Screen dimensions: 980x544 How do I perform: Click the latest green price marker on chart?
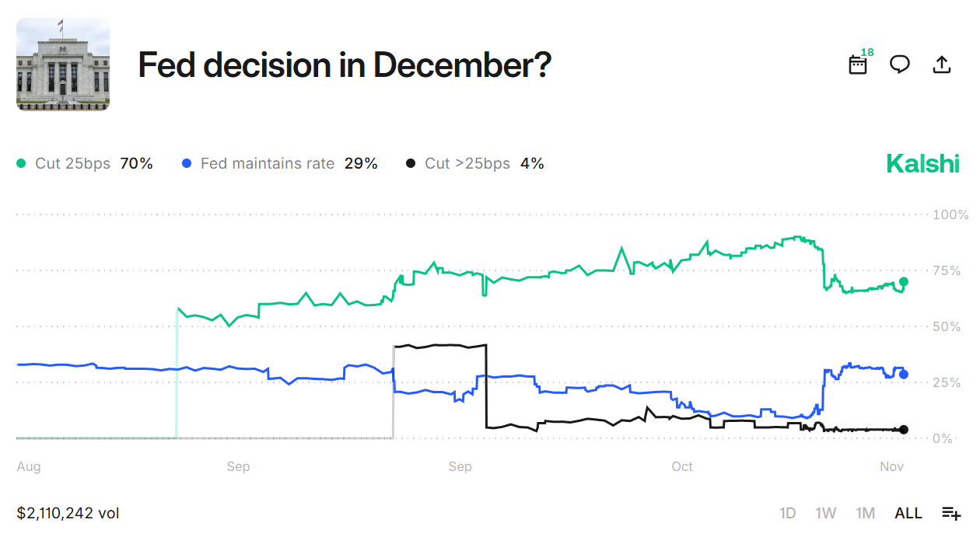(904, 282)
